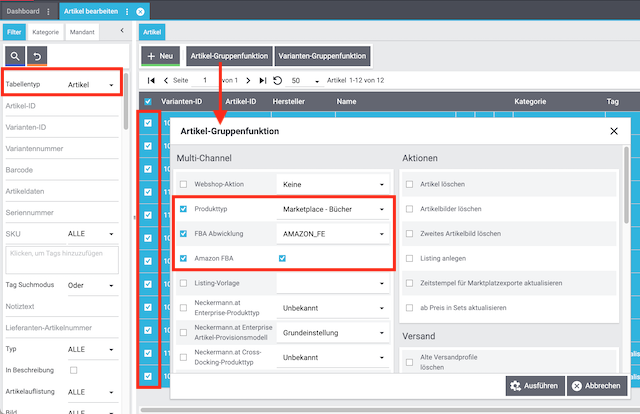Viewport: 640px width, 414px height.
Task: Uncheck the Produkttyp checkbox
Action: click(183, 210)
